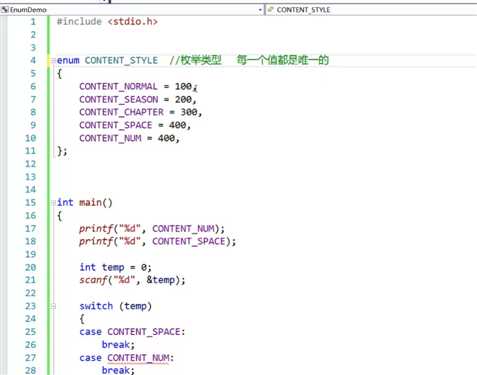Click the int keyword before main()
Screen dimensions: 477x375
click(x=65, y=202)
